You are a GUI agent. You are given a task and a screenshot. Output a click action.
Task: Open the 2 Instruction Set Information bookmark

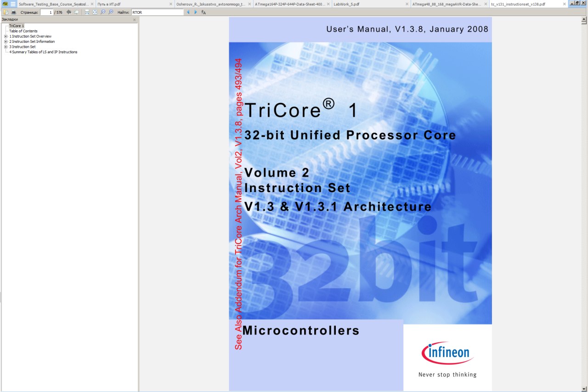click(32, 41)
